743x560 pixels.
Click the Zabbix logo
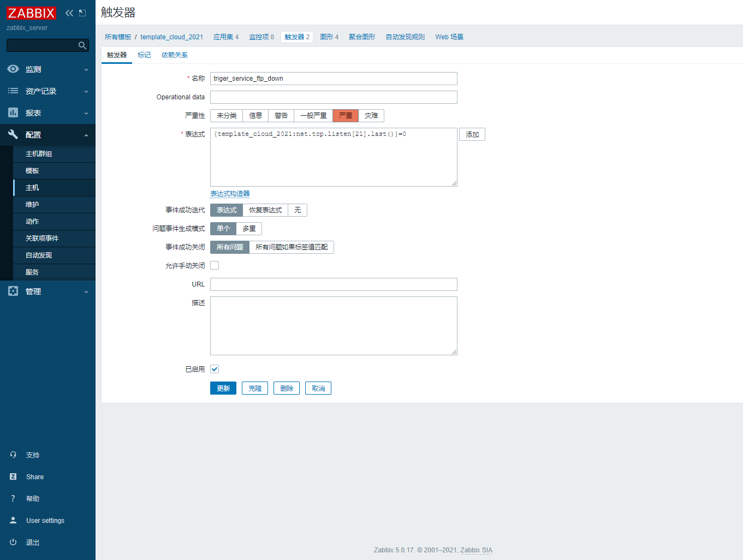(x=31, y=13)
